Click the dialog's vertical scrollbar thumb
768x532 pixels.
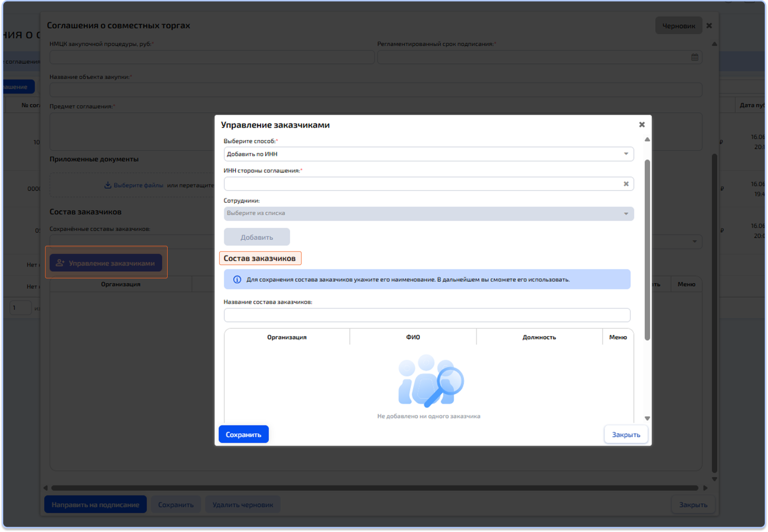647,250
